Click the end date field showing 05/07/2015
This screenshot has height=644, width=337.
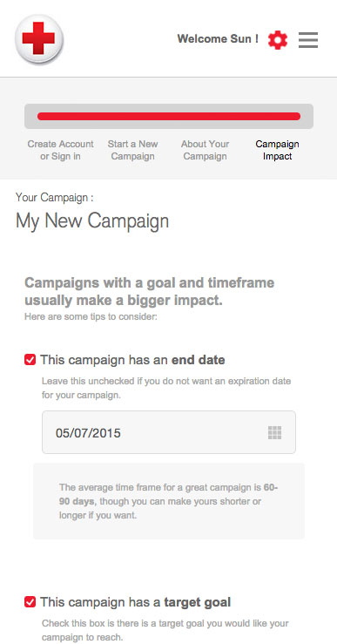[x=169, y=432]
